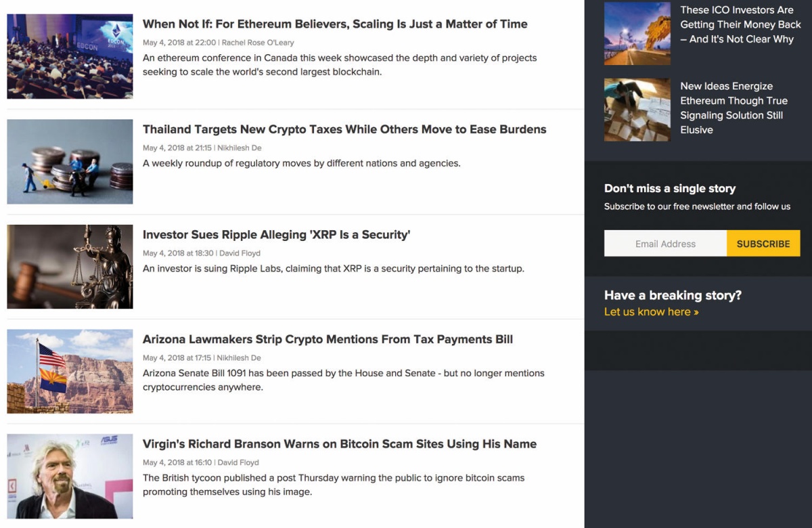Open the papers on table sidebar thumbnail
812x528 pixels.
[x=637, y=110]
